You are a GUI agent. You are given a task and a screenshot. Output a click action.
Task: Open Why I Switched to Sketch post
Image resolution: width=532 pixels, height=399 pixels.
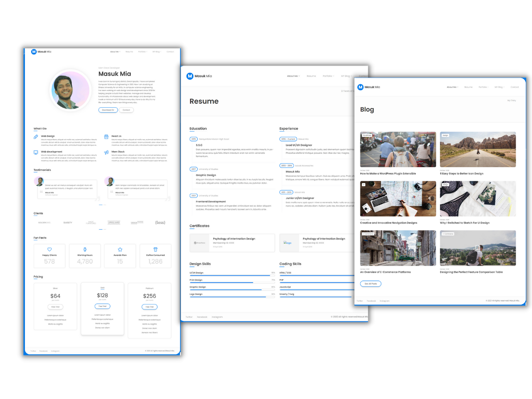(465, 223)
